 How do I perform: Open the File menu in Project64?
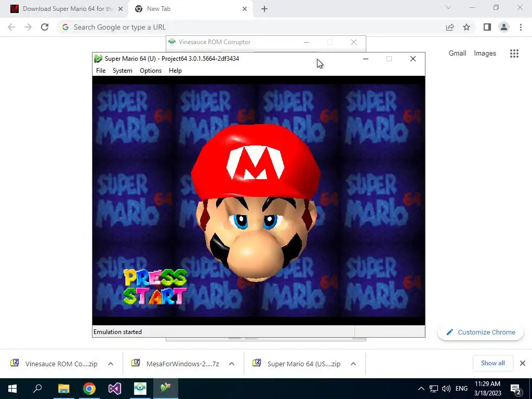[101, 71]
